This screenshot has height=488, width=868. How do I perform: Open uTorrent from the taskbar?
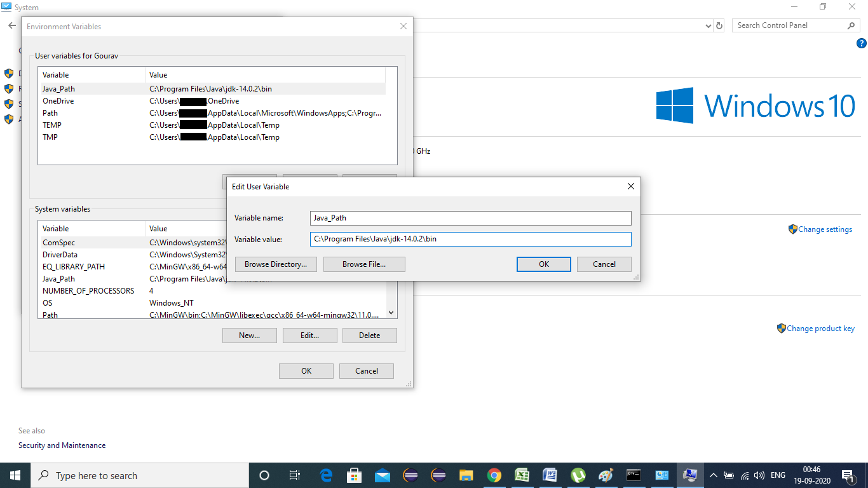coord(578,475)
